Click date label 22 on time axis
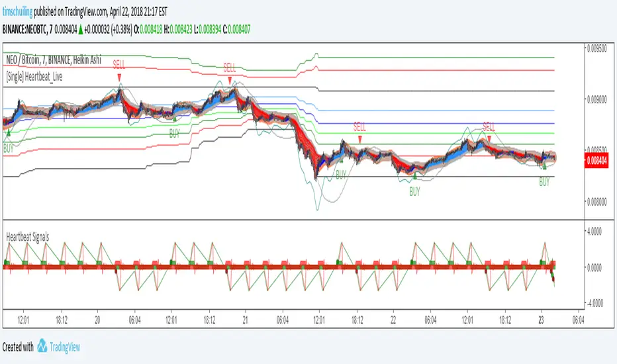617x364 pixels. point(393,320)
